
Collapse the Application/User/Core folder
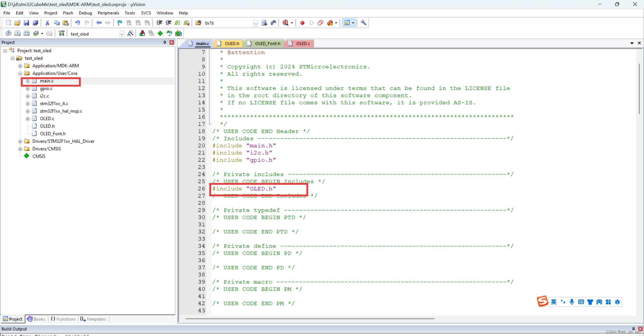tap(20, 73)
